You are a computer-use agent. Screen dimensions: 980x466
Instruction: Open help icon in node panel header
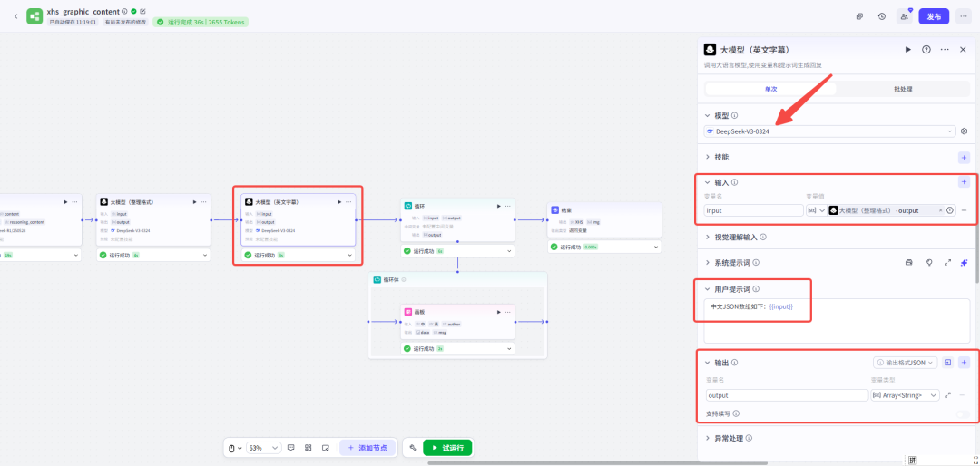926,49
